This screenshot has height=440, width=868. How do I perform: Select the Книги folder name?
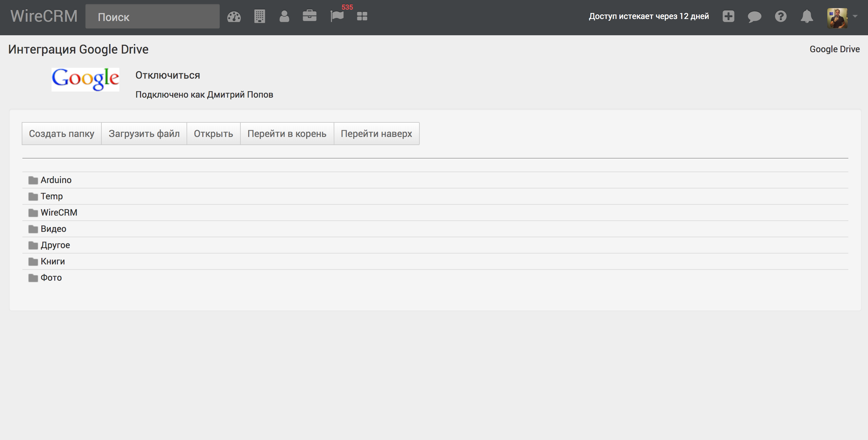pos(53,261)
